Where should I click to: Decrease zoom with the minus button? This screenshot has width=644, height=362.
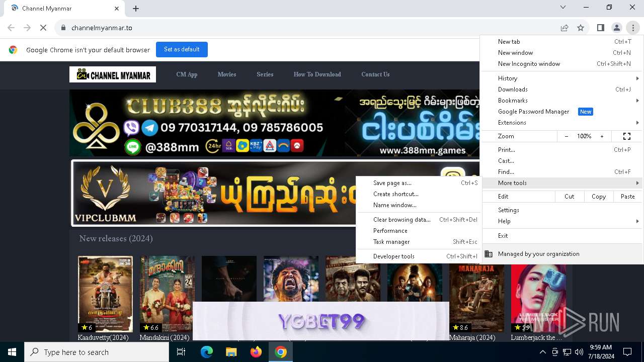pyautogui.click(x=567, y=136)
